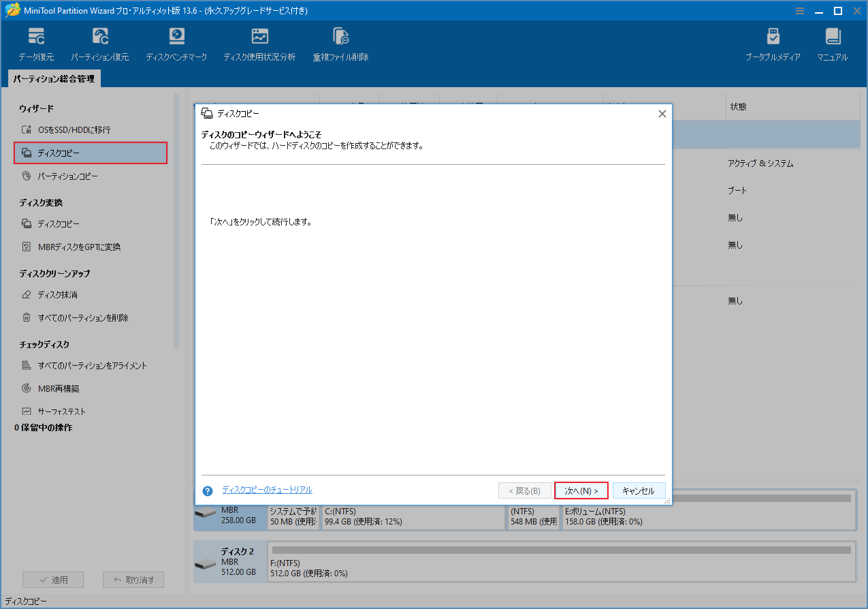Click キャンセル to exit the wizard

pyautogui.click(x=639, y=490)
